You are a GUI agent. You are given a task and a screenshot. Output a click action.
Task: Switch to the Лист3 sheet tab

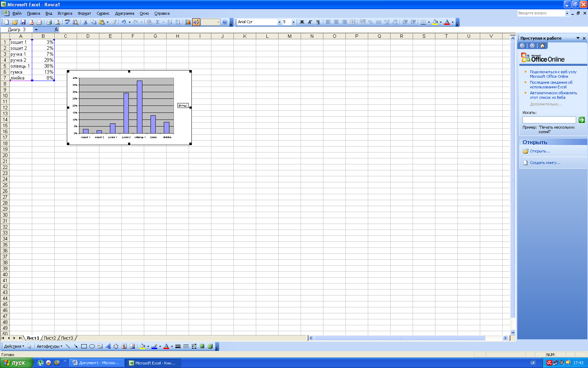pyautogui.click(x=67, y=338)
